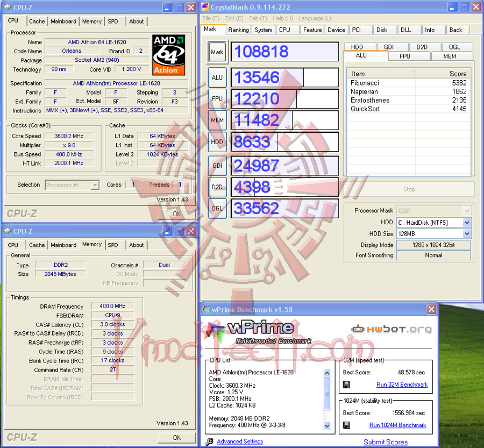The width and height of the screenshot is (484, 448).
Task: Click the magnifier icon beside Advanced Settings
Action: [209, 442]
